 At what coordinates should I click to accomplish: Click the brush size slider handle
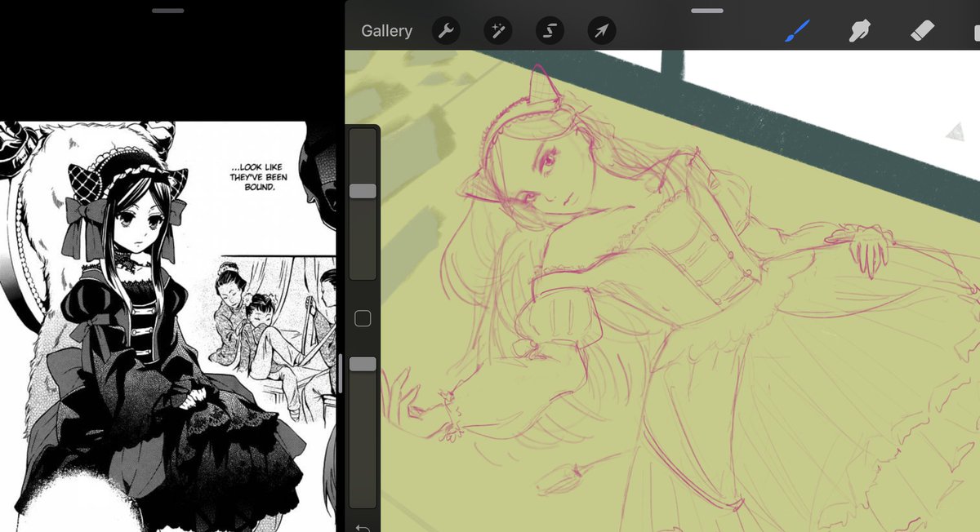click(x=363, y=191)
